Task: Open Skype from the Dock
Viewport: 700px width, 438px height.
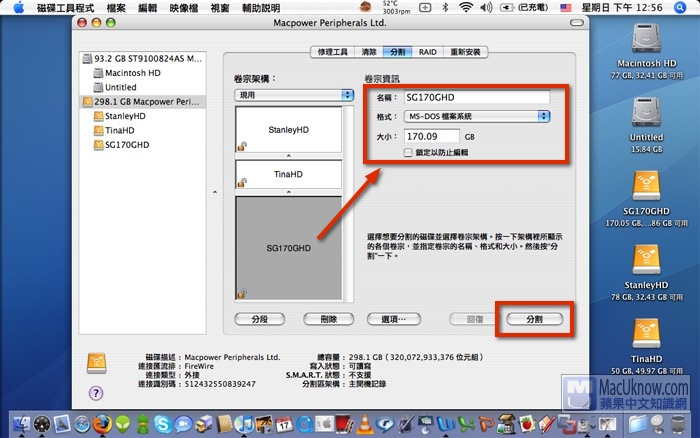Action: [162, 424]
